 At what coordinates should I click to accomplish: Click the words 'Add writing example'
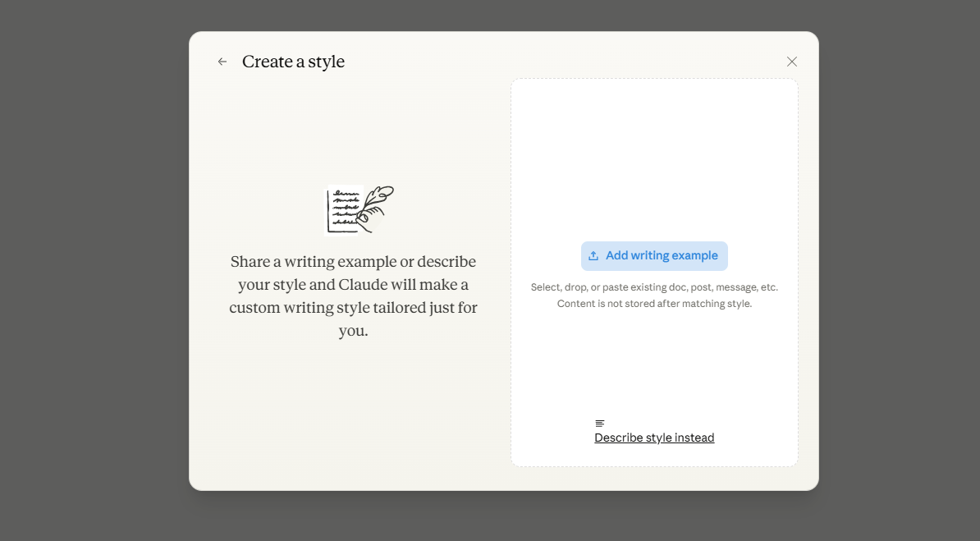pos(662,256)
